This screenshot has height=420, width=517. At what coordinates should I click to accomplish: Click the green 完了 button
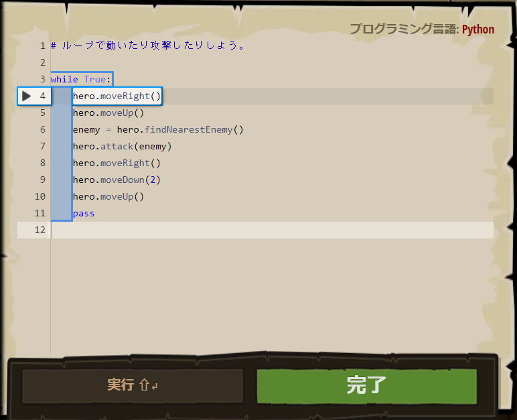tap(366, 385)
